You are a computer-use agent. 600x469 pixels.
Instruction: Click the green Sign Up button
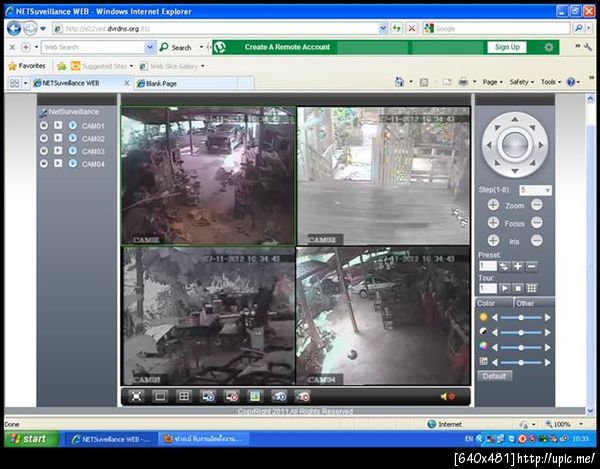tap(507, 47)
